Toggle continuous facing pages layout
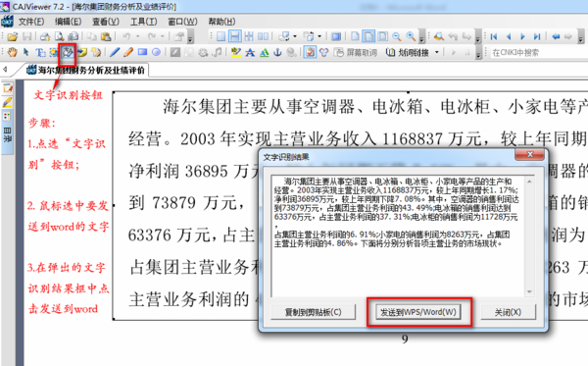This screenshot has width=588, height=366. [x=249, y=36]
